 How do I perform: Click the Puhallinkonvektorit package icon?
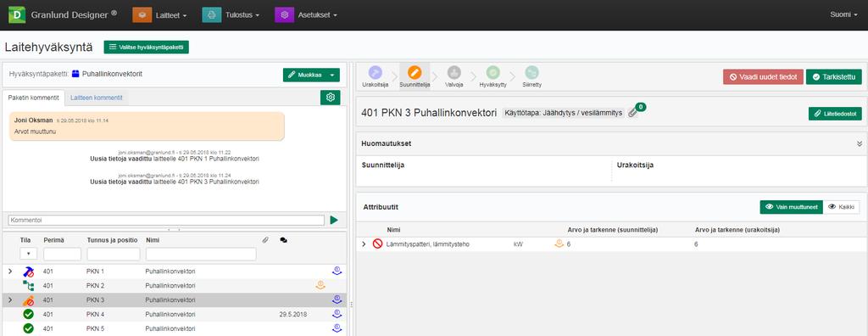tap(75, 73)
